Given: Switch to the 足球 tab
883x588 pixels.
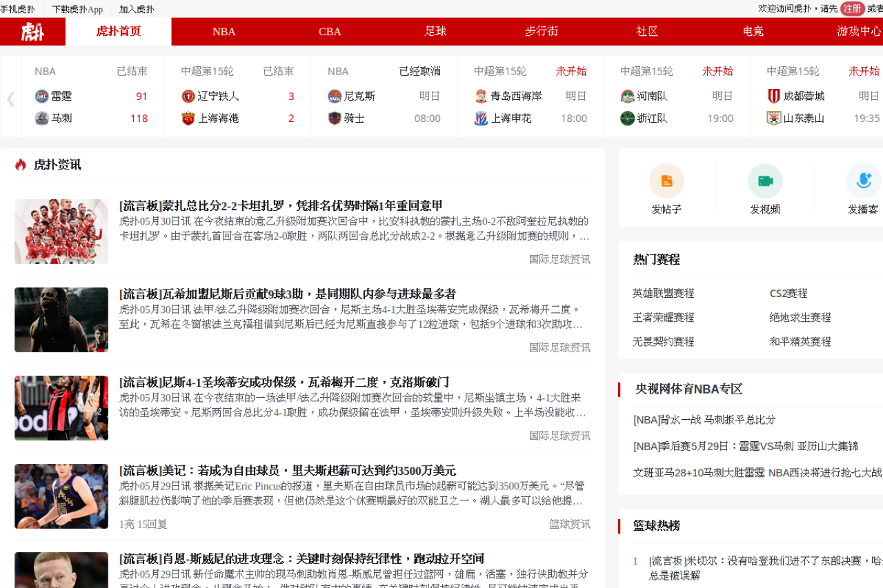Looking at the screenshot, I should pyautogui.click(x=435, y=32).
